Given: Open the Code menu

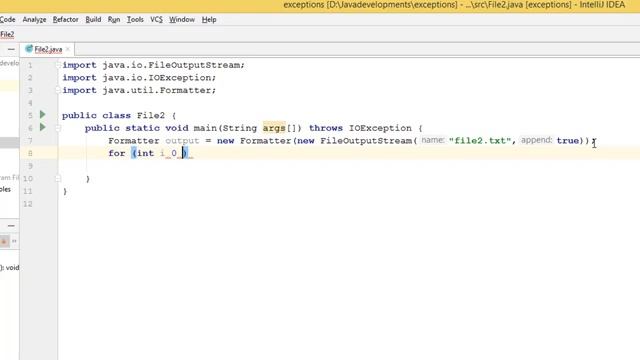Looking at the screenshot, I should click(7, 20).
